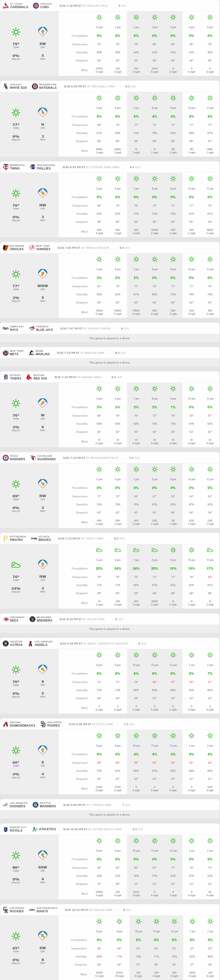Click the SW wind direction icon for Cardinals-Cubs
This screenshot has height=980, width=220.
click(x=43, y=32)
